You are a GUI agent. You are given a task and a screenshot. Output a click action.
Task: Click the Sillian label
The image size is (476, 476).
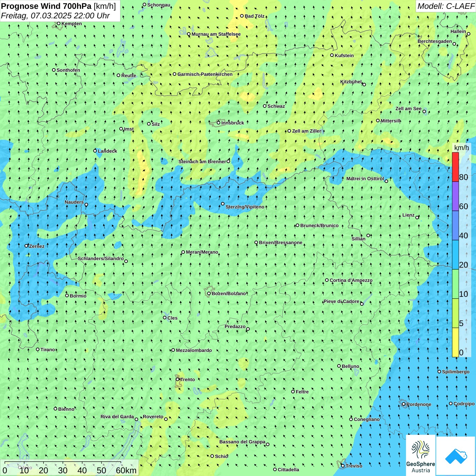358,239
